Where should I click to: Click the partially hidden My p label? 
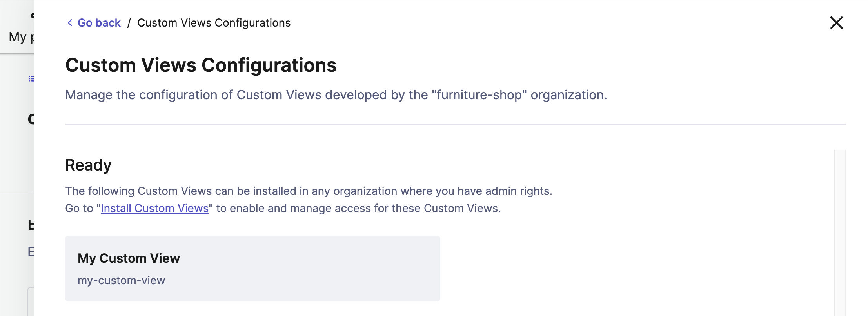coord(21,37)
